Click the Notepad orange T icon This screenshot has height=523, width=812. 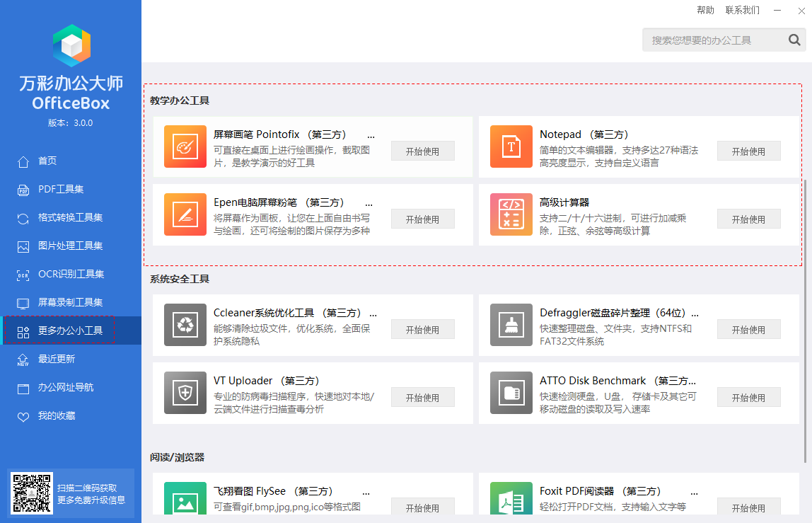tap(511, 146)
